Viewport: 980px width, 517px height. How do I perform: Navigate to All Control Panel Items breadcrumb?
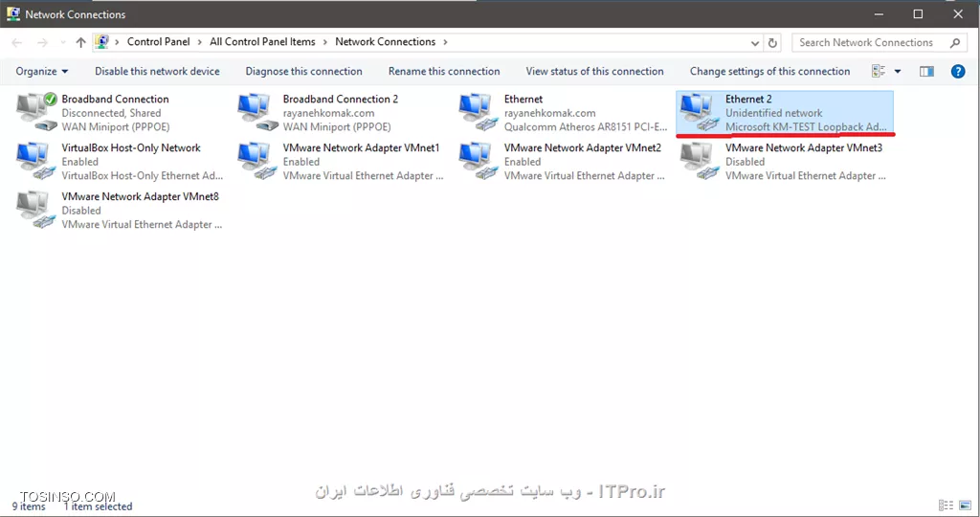pyautogui.click(x=262, y=42)
